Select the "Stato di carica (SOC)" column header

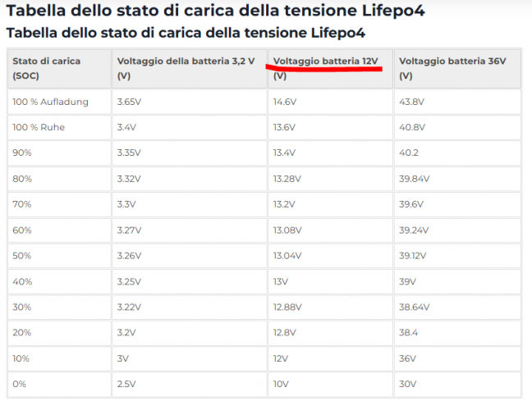(44, 68)
